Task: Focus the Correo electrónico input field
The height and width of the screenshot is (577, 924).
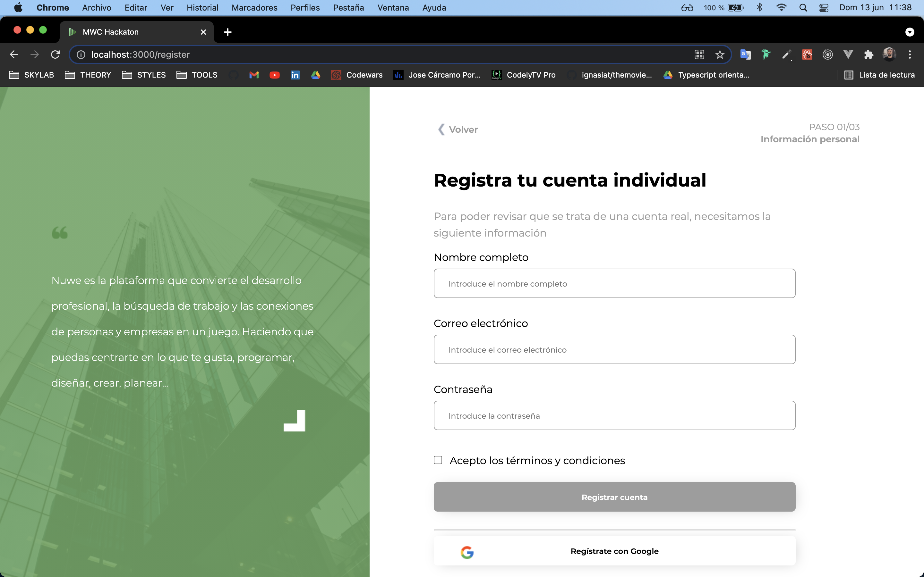Action: (614, 349)
